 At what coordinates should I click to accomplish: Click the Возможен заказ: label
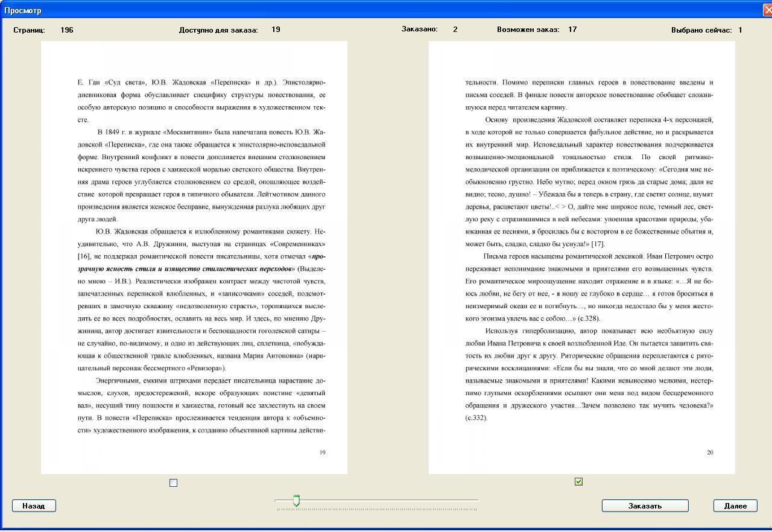pos(528,29)
